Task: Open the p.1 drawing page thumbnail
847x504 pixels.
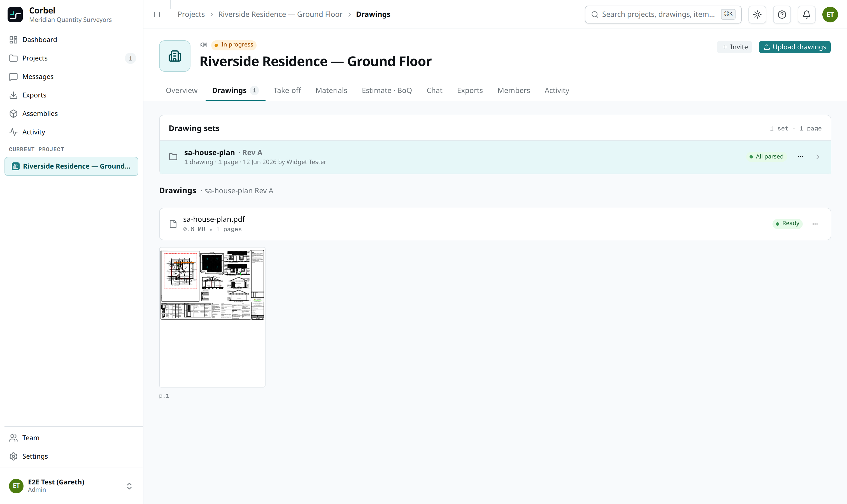Action: click(212, 317)
